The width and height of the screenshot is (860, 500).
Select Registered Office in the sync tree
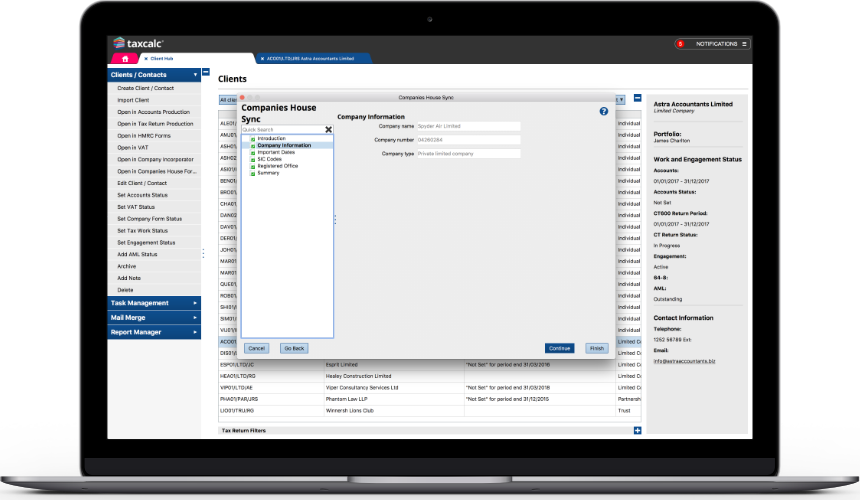coord(278,166)
